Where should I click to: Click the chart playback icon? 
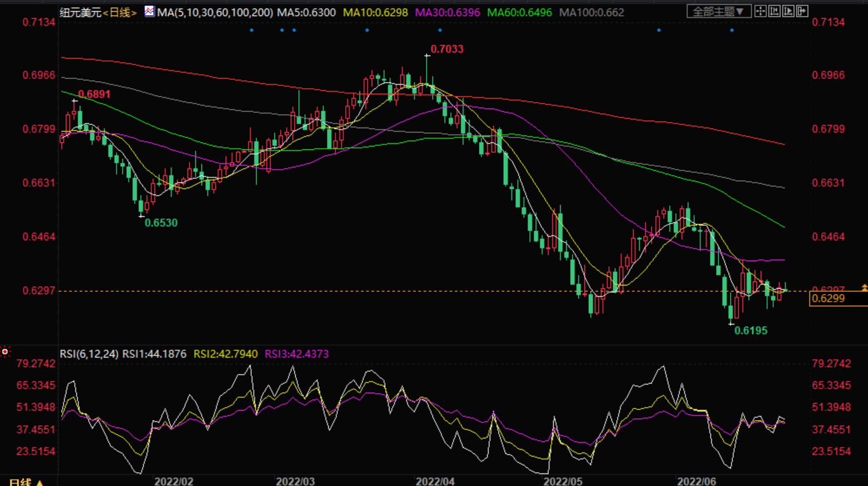tap(788, 11)
